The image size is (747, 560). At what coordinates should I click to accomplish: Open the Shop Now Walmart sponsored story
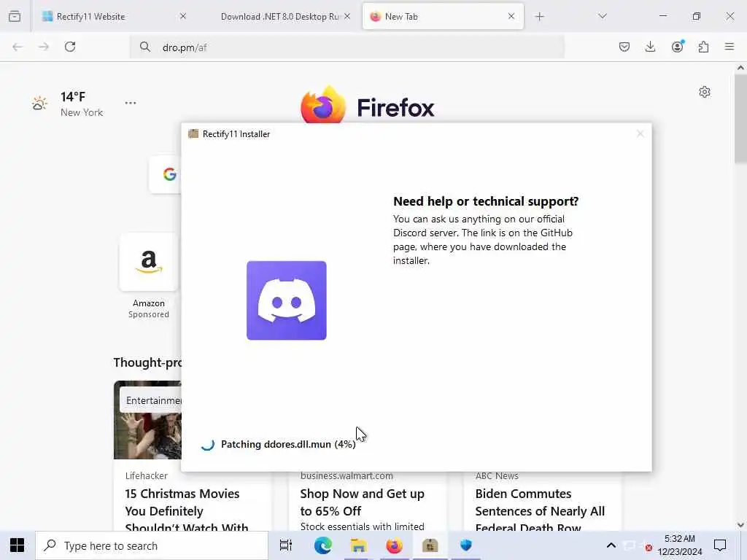362,502
